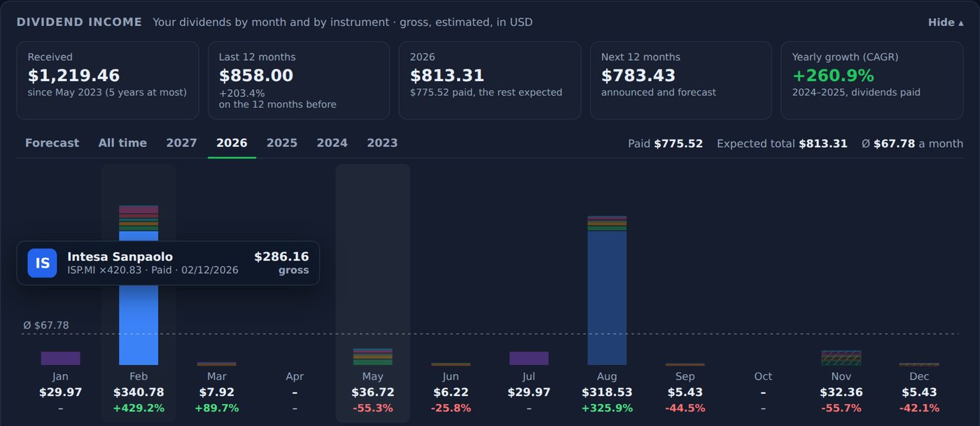The image size is (980, 426).
Task: Click the Expected total $813.31 text
Action: click(782, 144)
